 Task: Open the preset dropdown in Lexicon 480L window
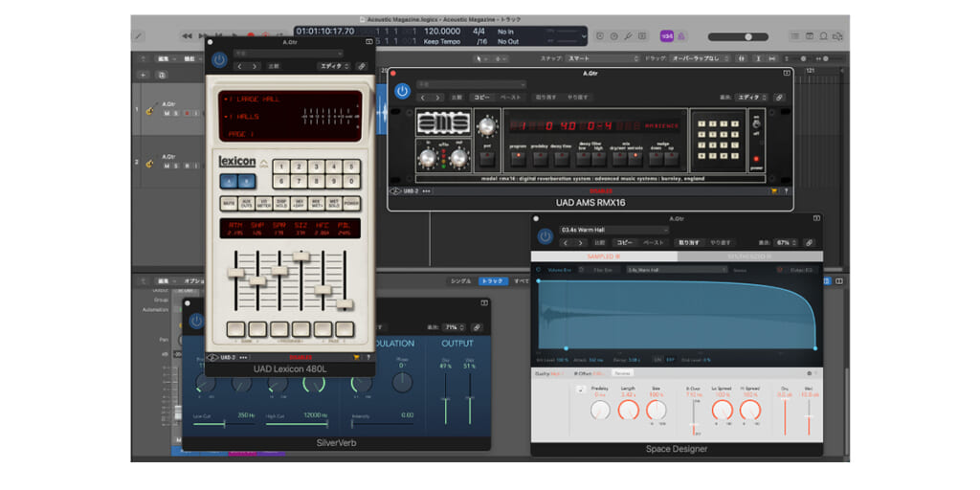point(288,54)
